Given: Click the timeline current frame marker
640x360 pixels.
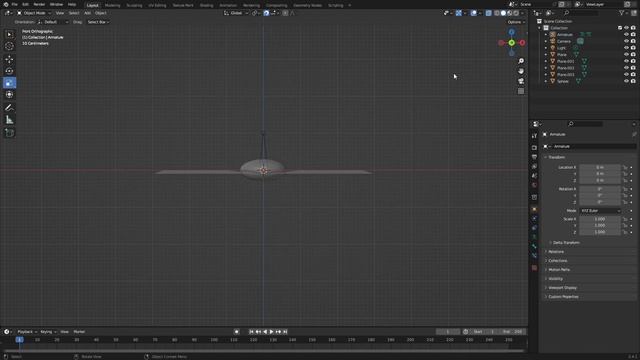Looking at the screenshot, I should click(x=19, y=340).
